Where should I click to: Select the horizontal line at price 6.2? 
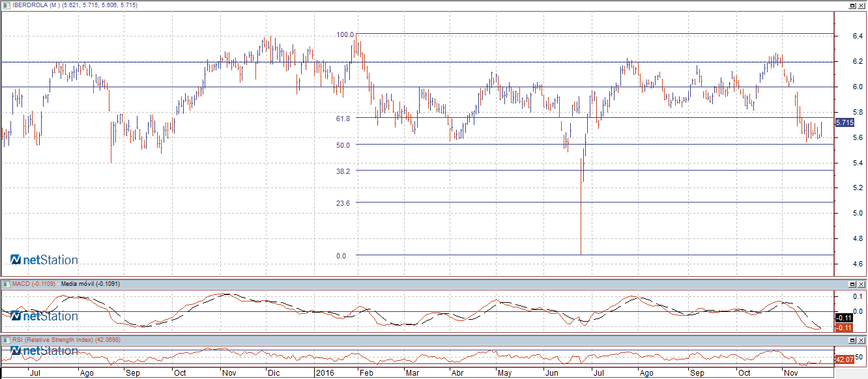(x=417, y=62)
